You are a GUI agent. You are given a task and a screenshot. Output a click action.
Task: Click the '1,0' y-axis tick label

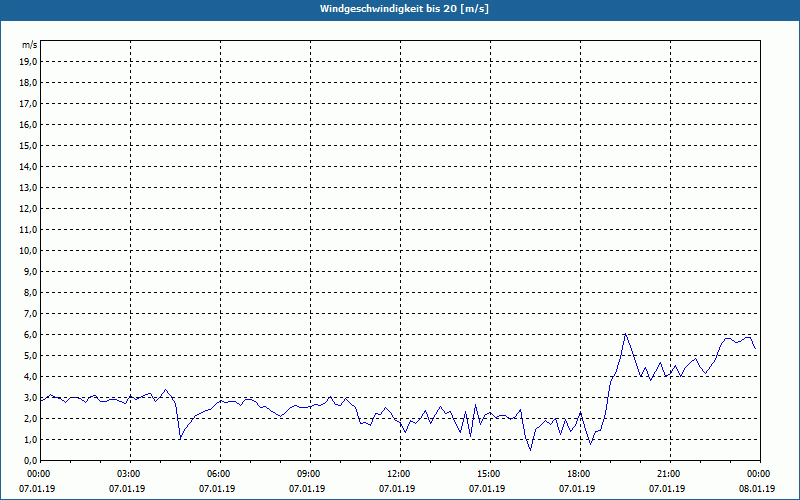pyautogui.click(x=31, y=439)
